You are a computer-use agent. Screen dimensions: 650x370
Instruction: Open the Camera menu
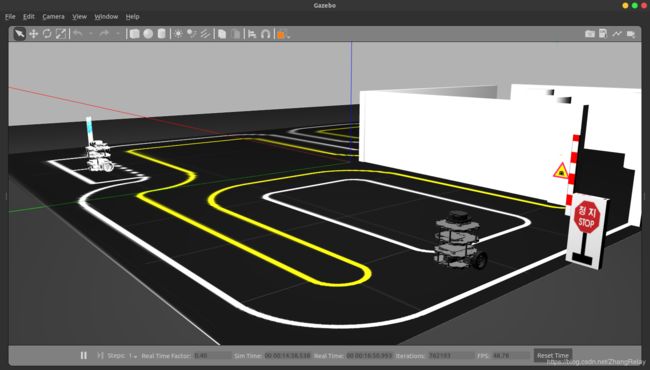(53, 17)
